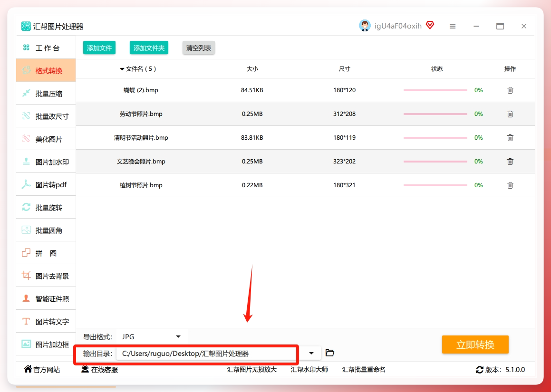
Task: Open the 汇帮水印大师 link
Action: pyautogui.click(x=309, y=370)
